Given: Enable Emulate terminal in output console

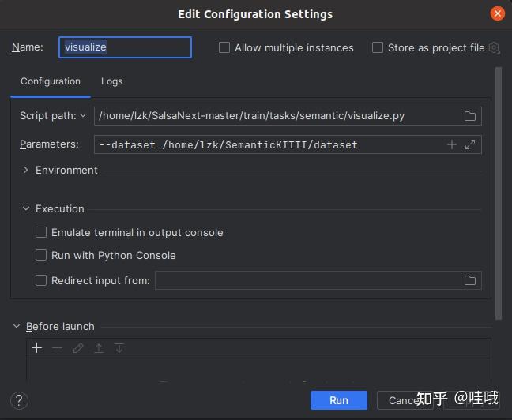Looking at the screenshot, I should pyautogui.click(x=41, y=232).
